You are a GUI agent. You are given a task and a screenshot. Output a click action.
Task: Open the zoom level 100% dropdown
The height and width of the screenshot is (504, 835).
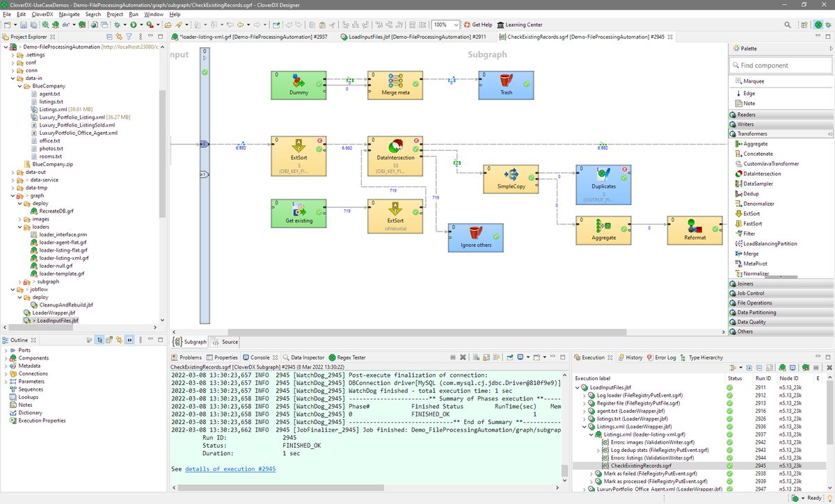[456, 24]
